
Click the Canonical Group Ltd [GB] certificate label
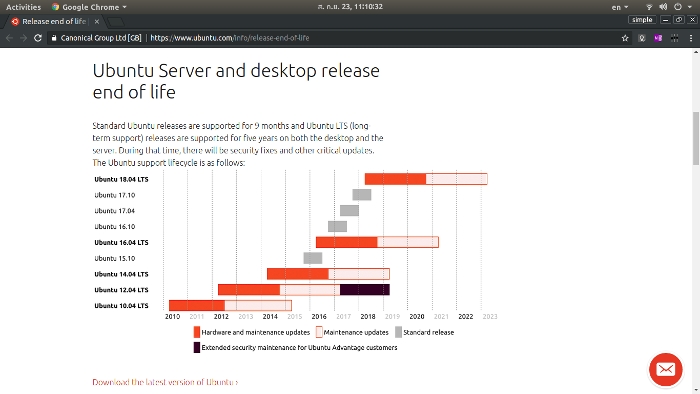[101, 38]
